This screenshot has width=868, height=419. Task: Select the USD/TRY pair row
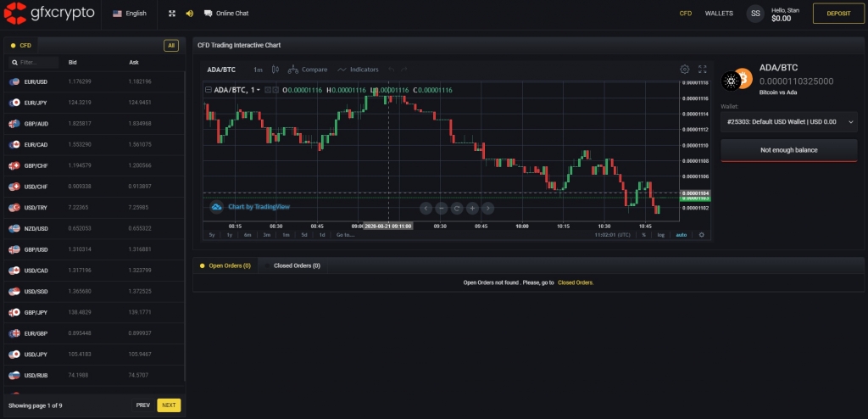point(94,208)
